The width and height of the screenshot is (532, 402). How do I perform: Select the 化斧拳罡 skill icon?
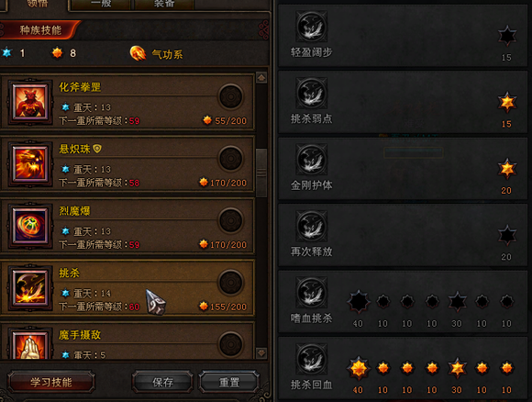pyautogui.click(x=30, y=102)
